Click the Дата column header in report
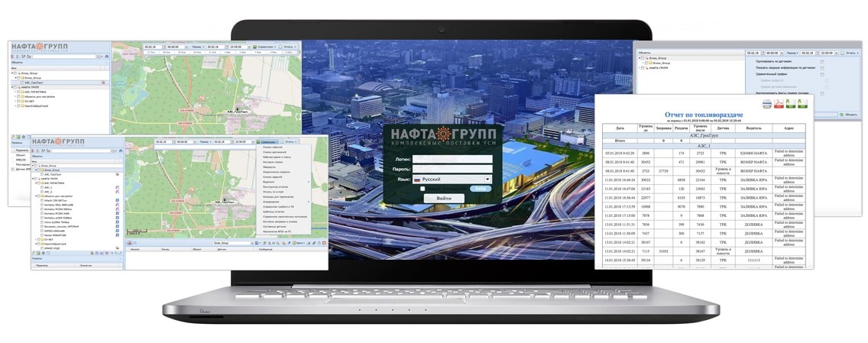The image size is (868, 343). (x=620, y=128)
